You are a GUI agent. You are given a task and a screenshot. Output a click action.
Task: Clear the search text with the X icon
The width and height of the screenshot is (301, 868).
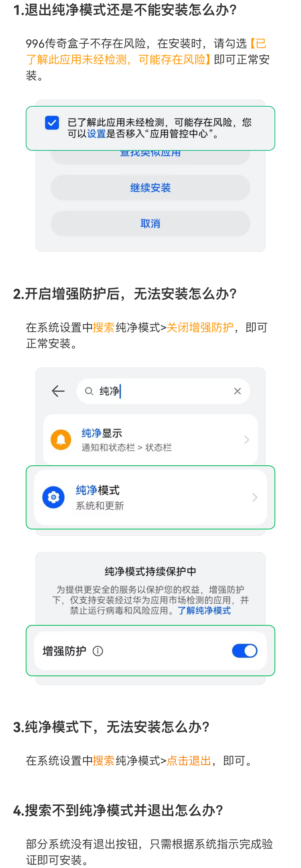(238, 391)
